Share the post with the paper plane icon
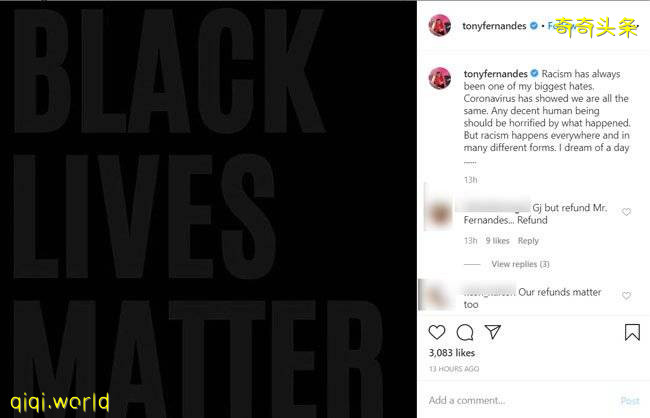This screenshot has width=650, height=418. 493,332
